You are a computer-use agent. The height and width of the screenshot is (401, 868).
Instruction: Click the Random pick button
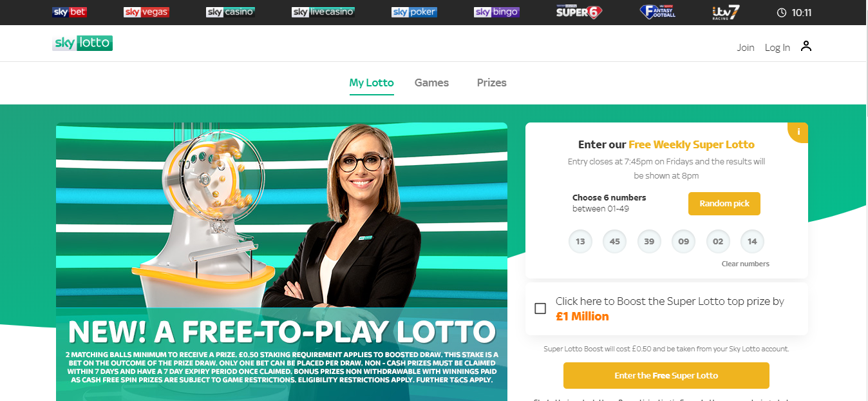point(724,204)
